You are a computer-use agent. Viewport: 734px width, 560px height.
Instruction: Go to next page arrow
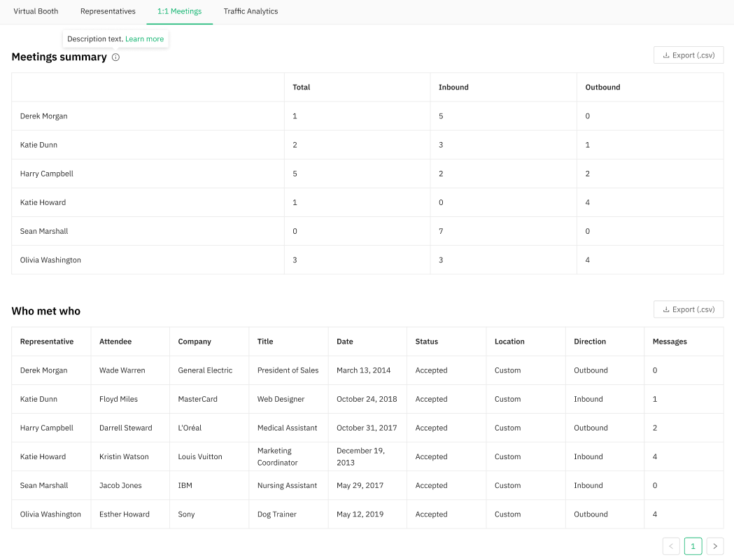point(715,546)
